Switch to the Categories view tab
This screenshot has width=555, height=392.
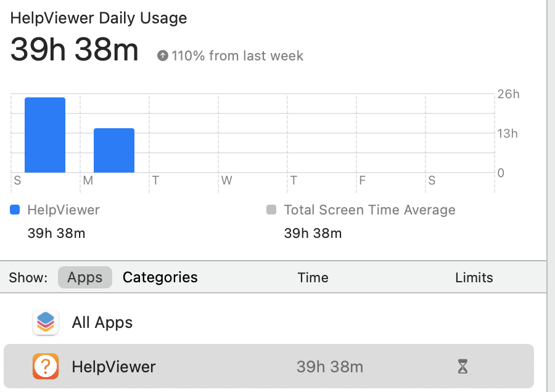160,277
